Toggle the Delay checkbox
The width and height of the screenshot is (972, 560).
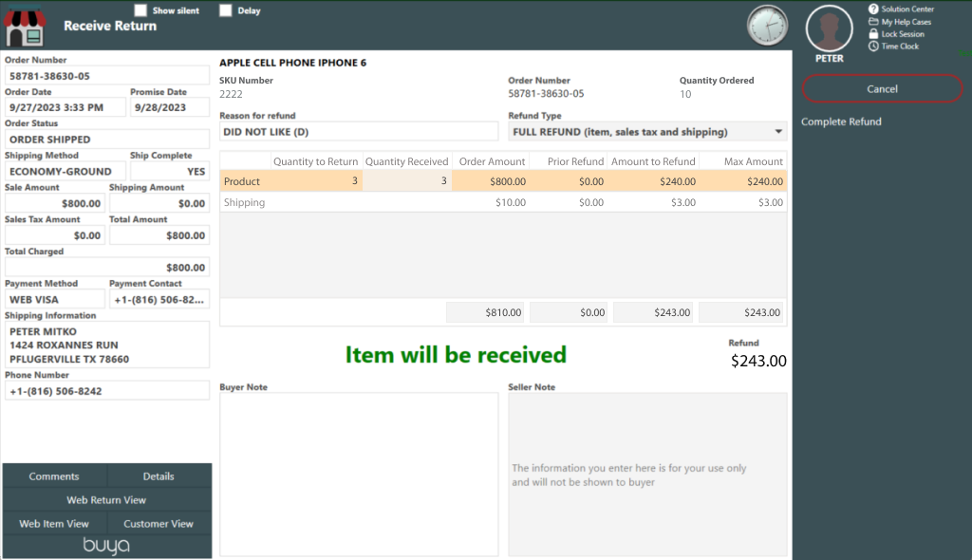(226, 10)
